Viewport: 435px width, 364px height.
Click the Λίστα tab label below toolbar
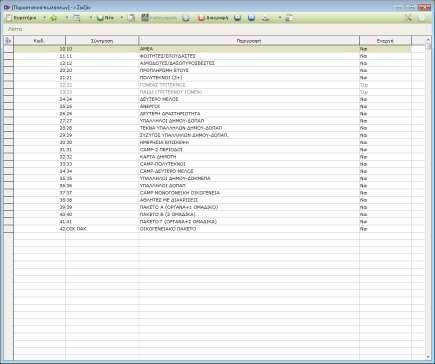click(15, 29)
